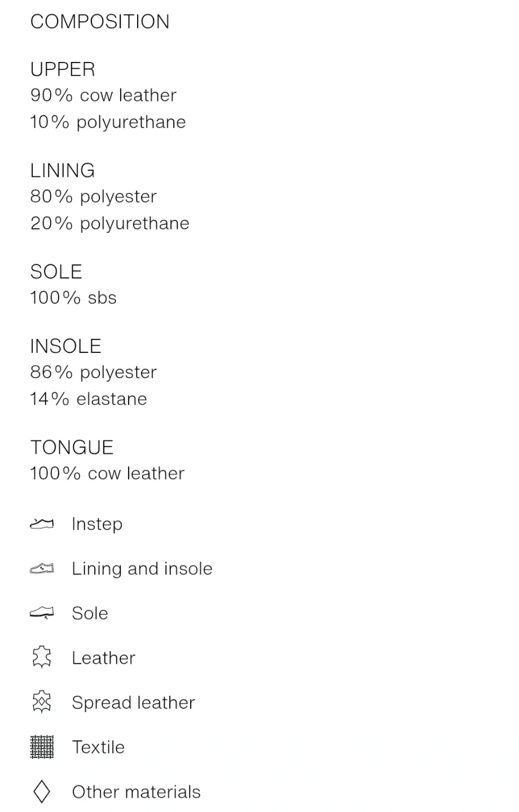Click the Spread leather legend label
The image size is (519, 812).
(133, 703)
